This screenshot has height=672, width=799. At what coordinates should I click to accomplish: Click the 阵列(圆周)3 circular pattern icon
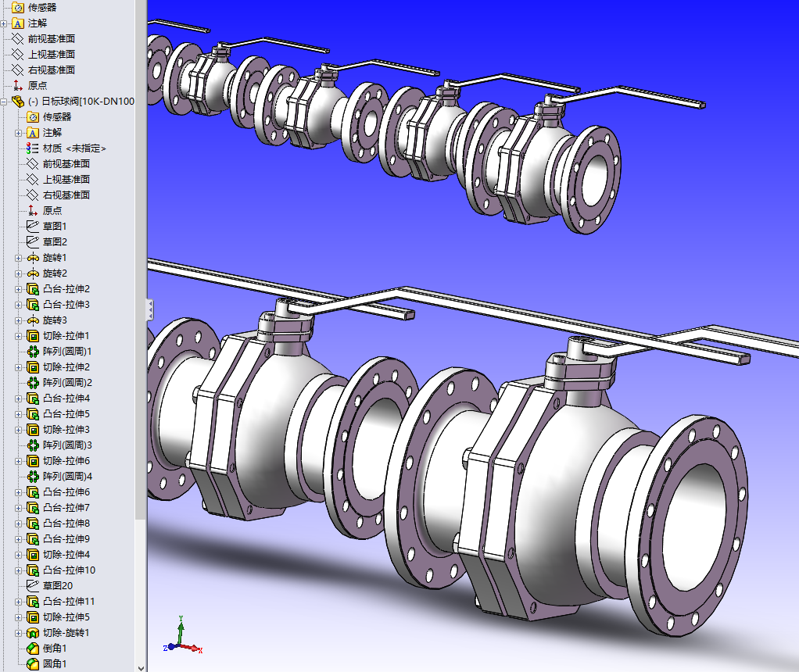point(33,445)
